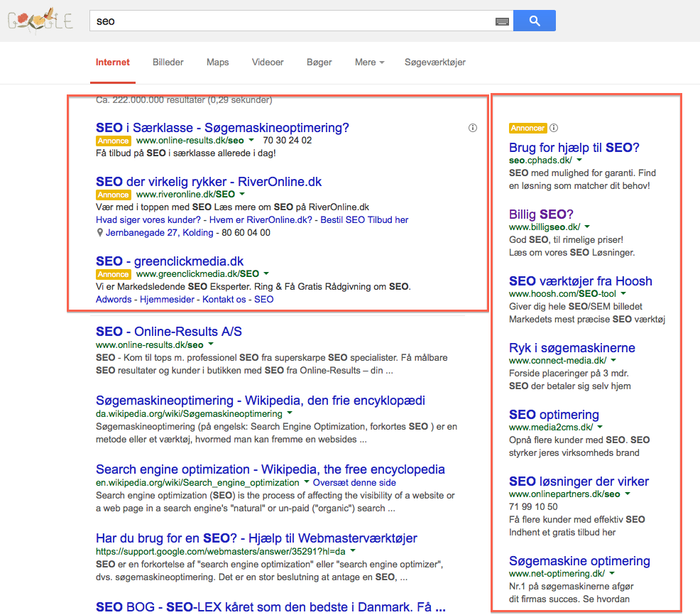Click 'Bestil SEO Tilbud her' sitelink
Image resolution: width=700 pixels, height=615 pixels.
[364, 219]
